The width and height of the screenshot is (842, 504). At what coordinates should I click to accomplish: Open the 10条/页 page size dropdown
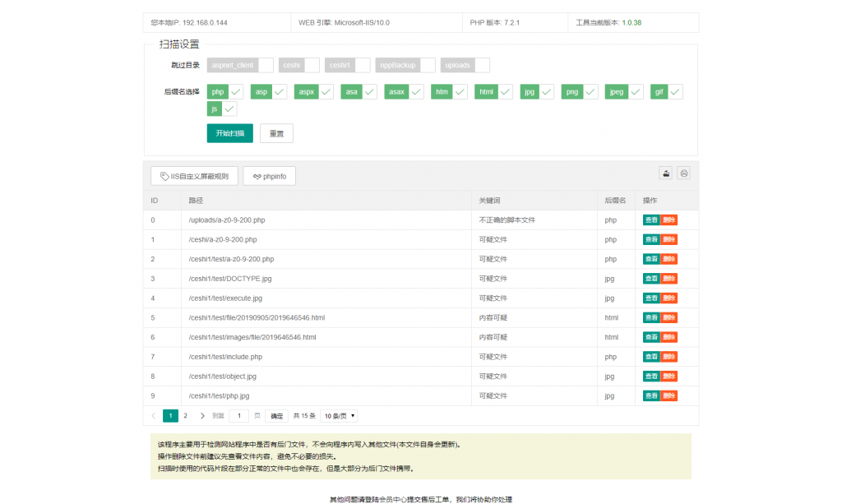(x=339, y=416)
